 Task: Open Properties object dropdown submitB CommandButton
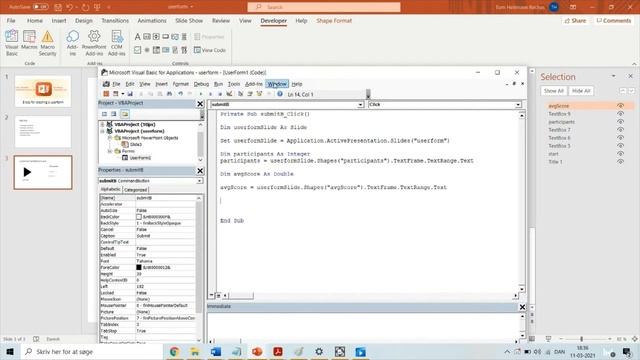point(200,181)
